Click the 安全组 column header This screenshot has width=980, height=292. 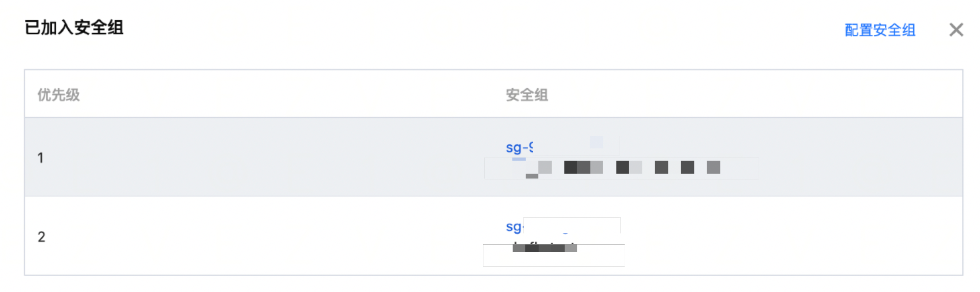527,95
